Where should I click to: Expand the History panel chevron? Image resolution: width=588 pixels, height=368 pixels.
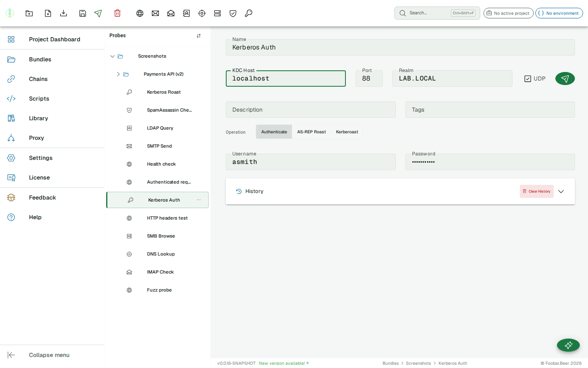click(x=561, y=191)
